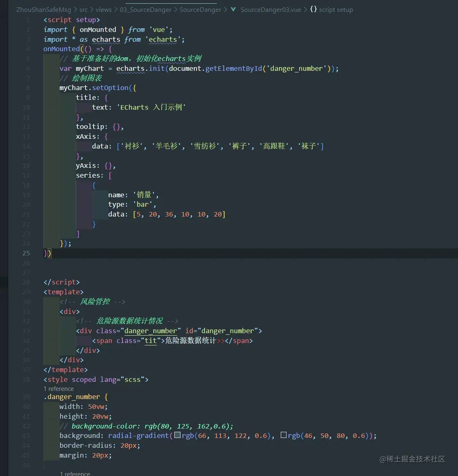This screenshot has height=476, width=458.
Task: Click the id="danger_number" attribute value
Action: pos(228,331)
